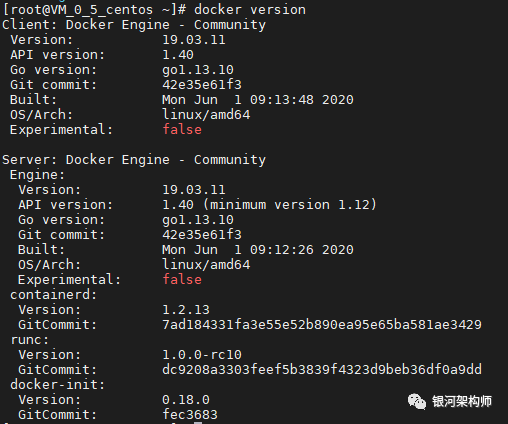Click the Server Engine Go version go1.13.10
The height and width of the screenshot is (424, 508).
point(198,220)
